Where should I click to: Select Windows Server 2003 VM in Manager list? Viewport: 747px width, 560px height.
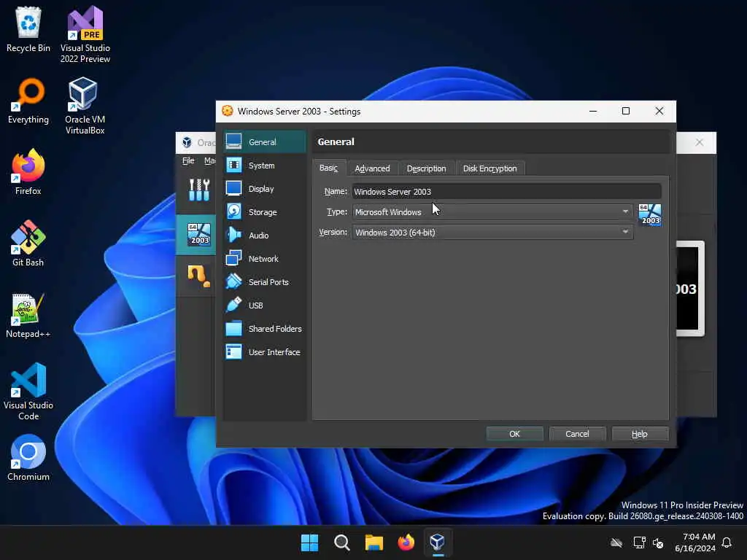tap(199, 234)
